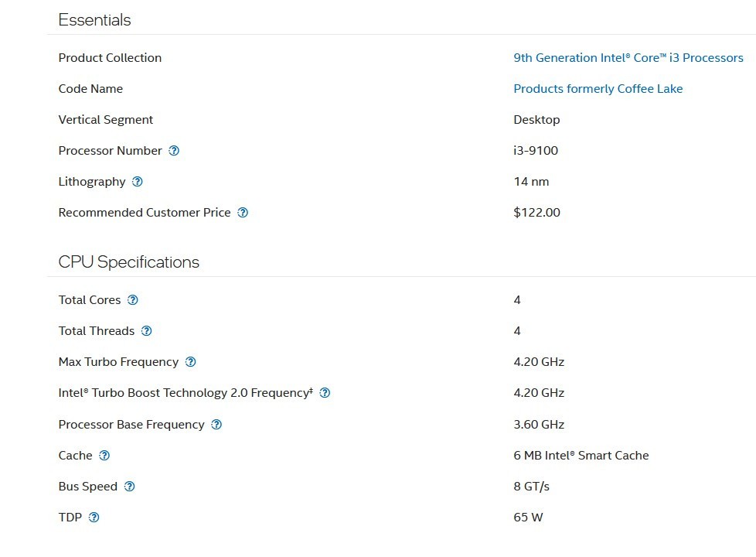
Task: Click the Processor Base Frequency label
Action: 131,424
